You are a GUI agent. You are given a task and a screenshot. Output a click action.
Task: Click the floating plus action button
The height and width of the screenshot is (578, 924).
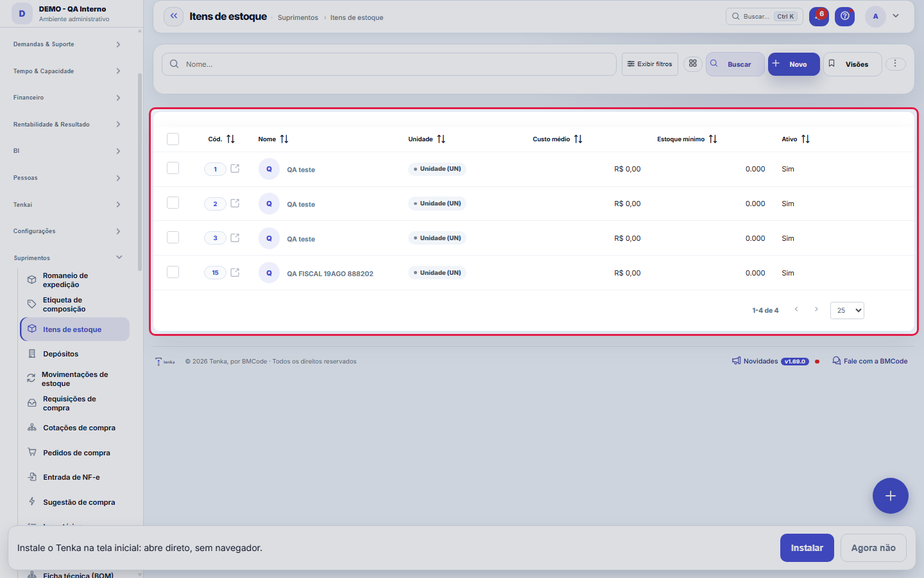[x=891, y=496]
